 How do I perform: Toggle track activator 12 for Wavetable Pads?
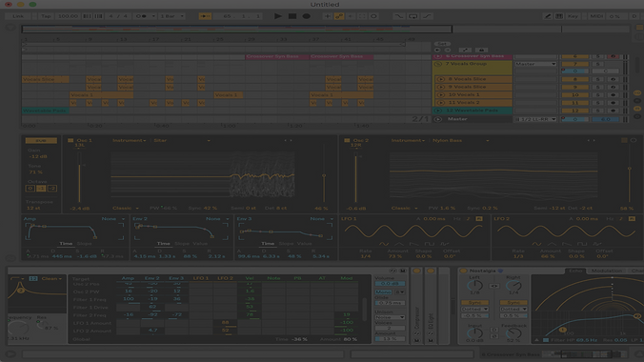[575, 111]
